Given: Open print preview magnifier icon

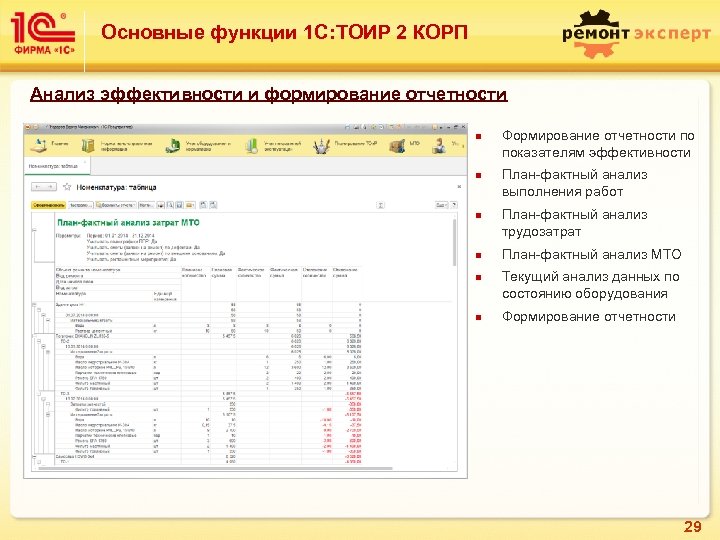Looking at the screenshot, I should click(x=170, y=205).
